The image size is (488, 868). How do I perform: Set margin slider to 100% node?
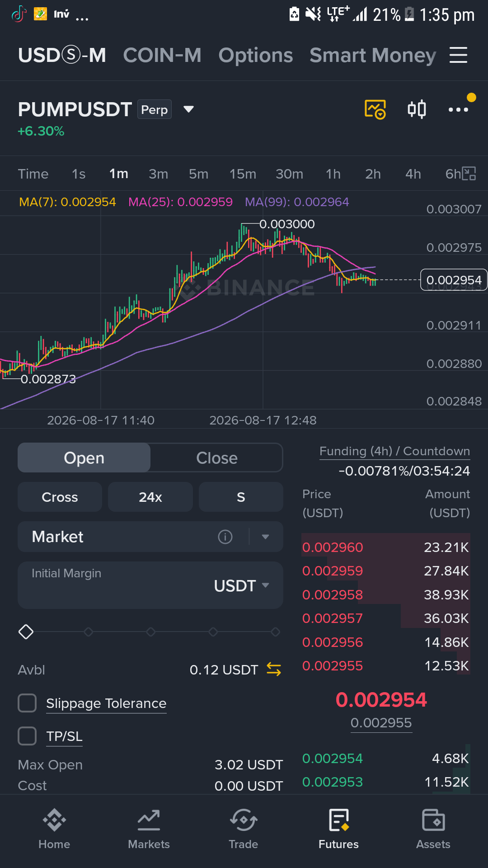pos(275,632)
